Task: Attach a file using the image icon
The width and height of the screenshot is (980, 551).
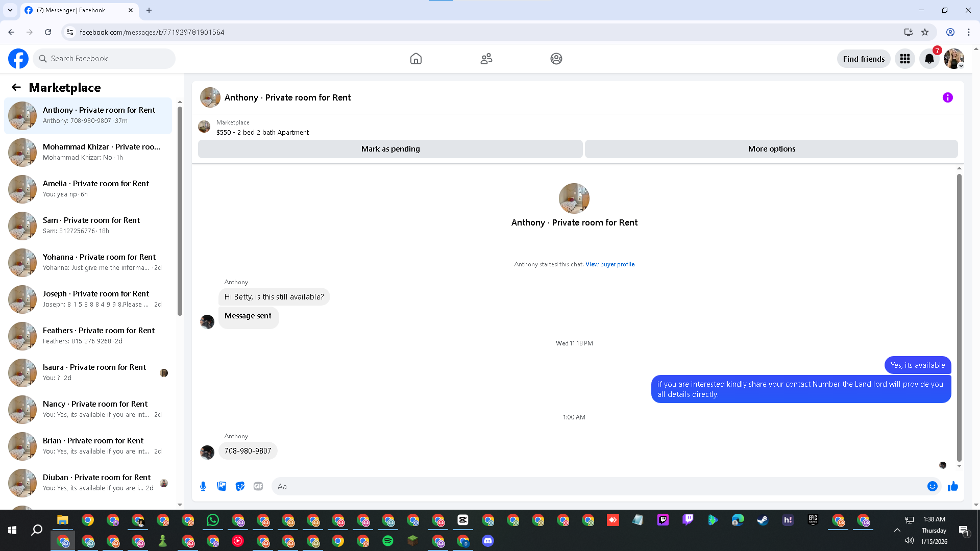Action: click(x=222, y=486)
